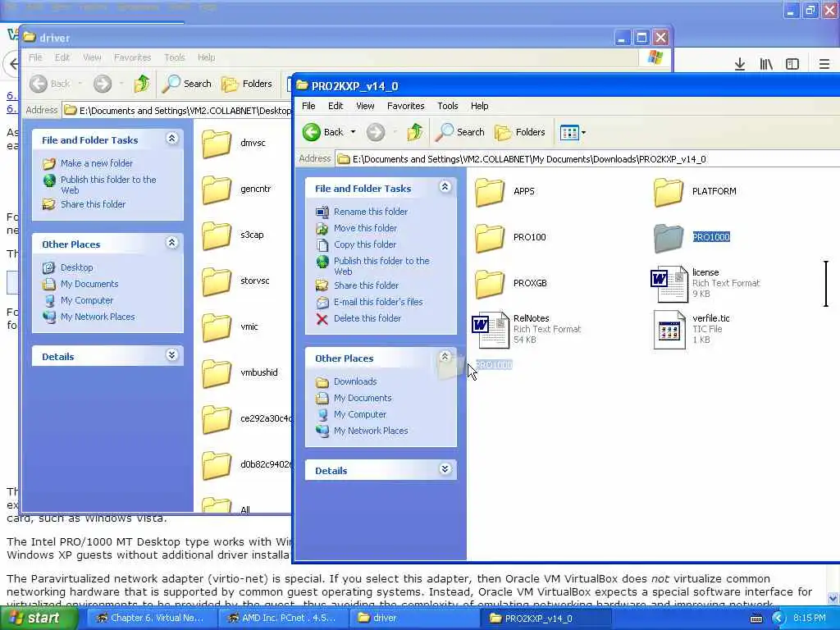
Task: Open Downloads in Other Places
Action: pyautogui.click(x=354, y=381)
